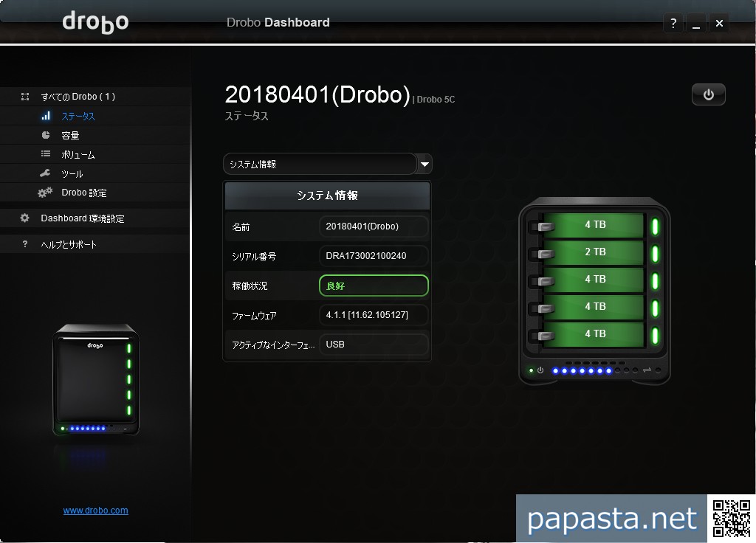This screenshot has width=756, height=543.
Task: Click the Dashboard 環境設定 gear icon
Action: [x=25, y=218]
